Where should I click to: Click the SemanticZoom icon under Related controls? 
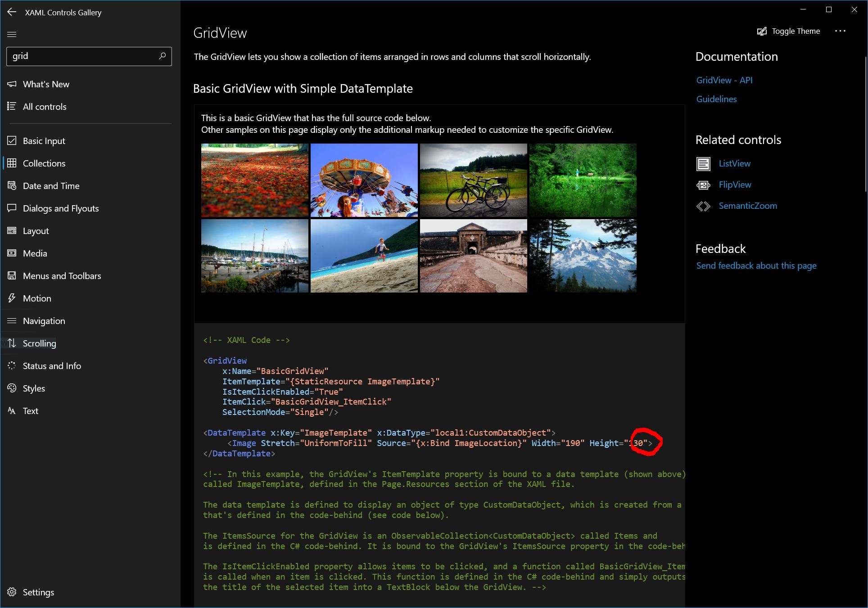(703, 206)
